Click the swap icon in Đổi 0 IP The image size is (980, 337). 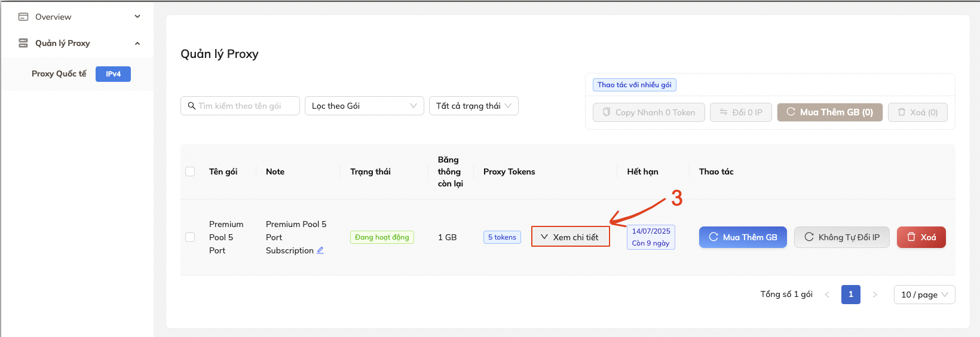coord(724,112)
